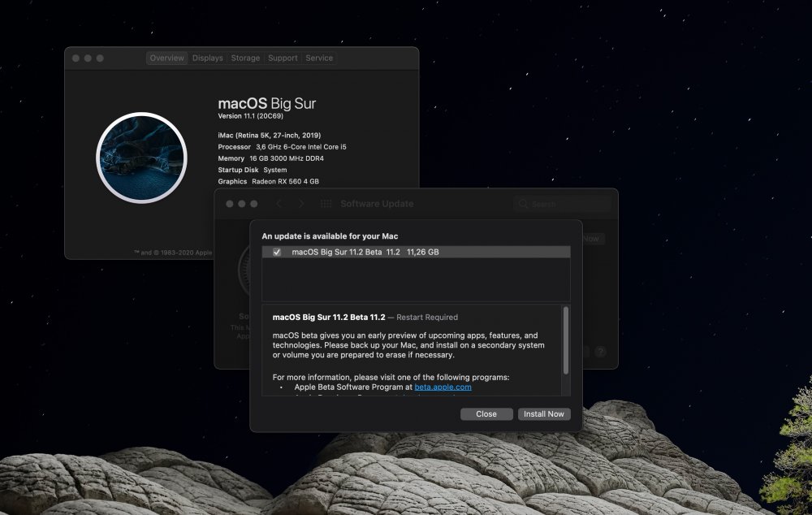
Task: Click the magnifier icon in Search field
Action: [523, 204]
